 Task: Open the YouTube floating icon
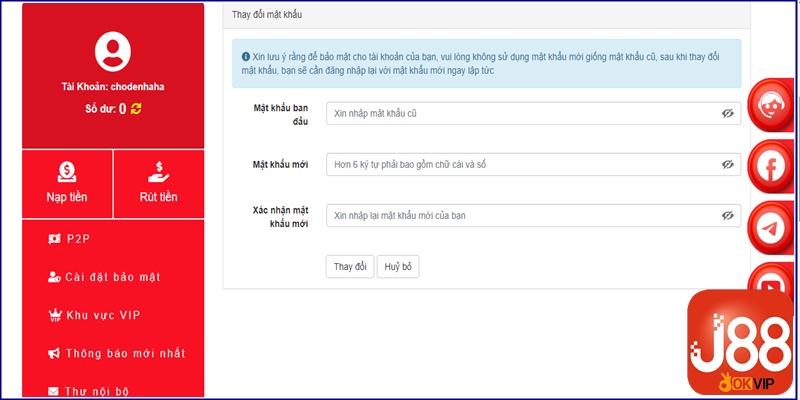point(771,282)
